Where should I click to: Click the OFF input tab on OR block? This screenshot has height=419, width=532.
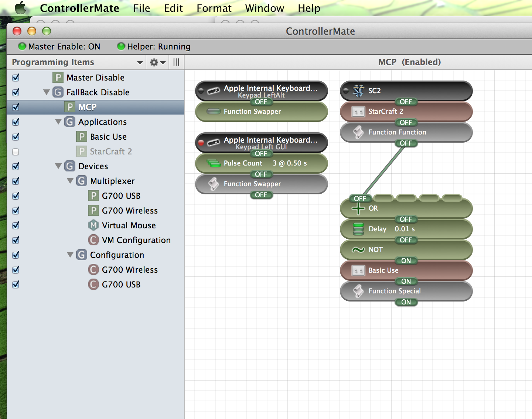[360, 198]
